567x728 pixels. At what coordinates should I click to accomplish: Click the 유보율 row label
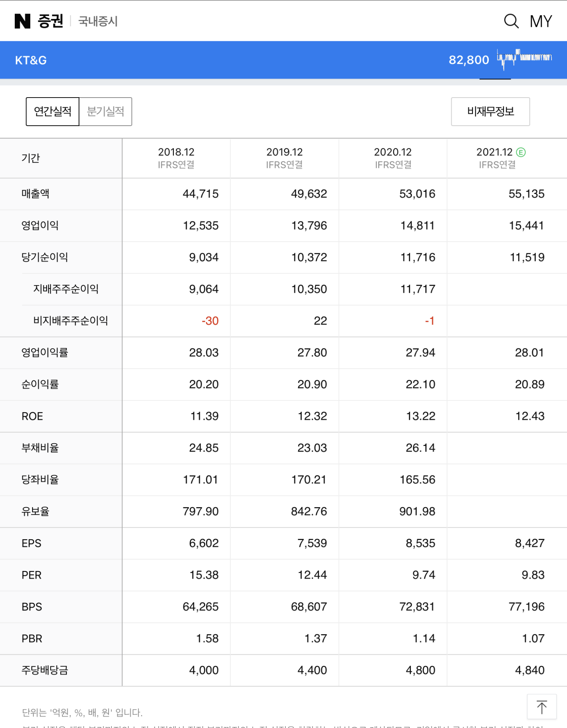(x=36, y=512)
